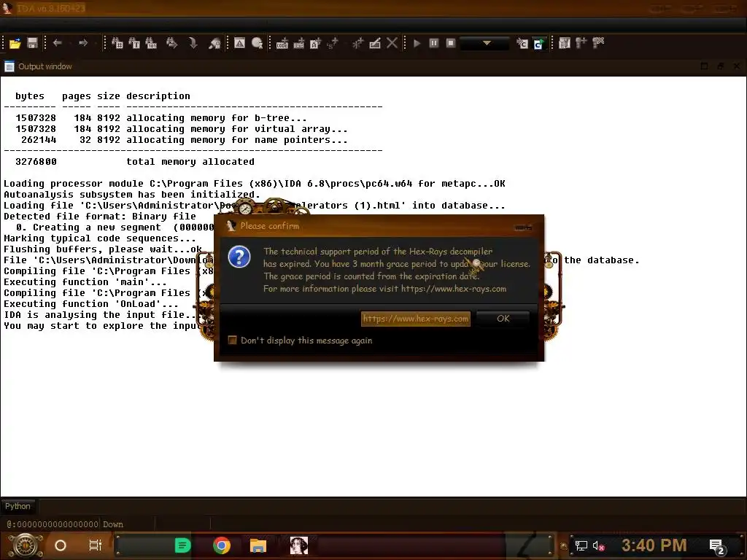Open the notification center with 2 alerts
Screen dimensions: 747x560
[717, 547]
